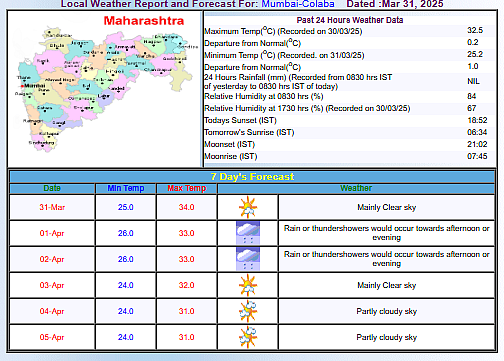Click the 04-Apr Partly cloudy sky description

pos(387,311)
